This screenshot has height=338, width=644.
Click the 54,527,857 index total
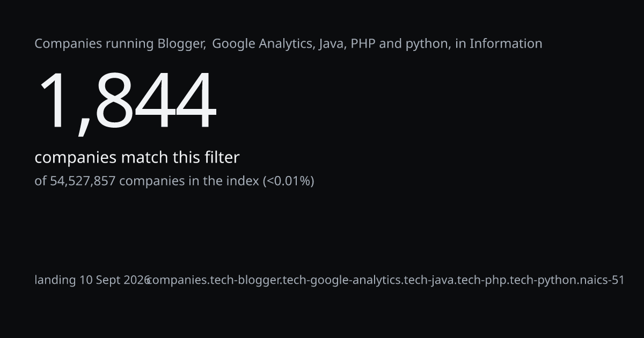pos(83,181)
